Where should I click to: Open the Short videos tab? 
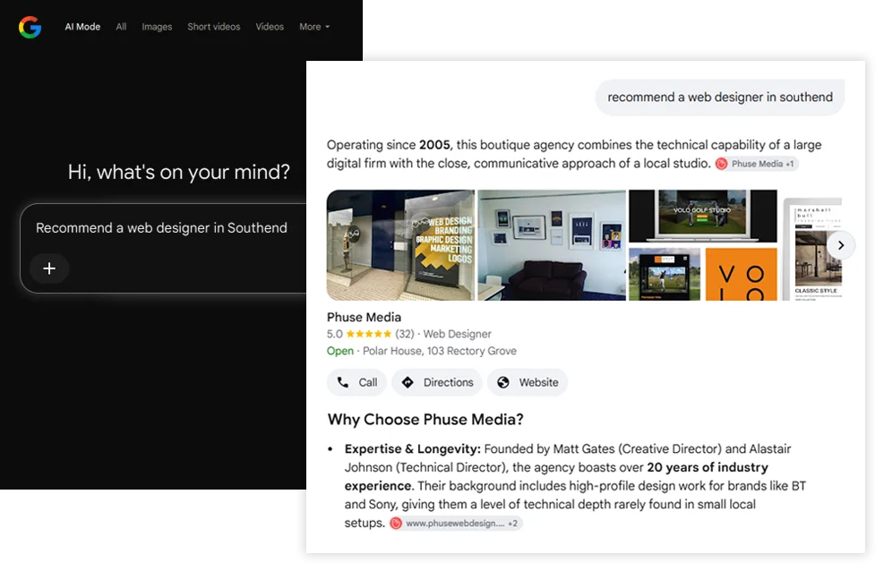pyautogui.click(x=214, y=27)
